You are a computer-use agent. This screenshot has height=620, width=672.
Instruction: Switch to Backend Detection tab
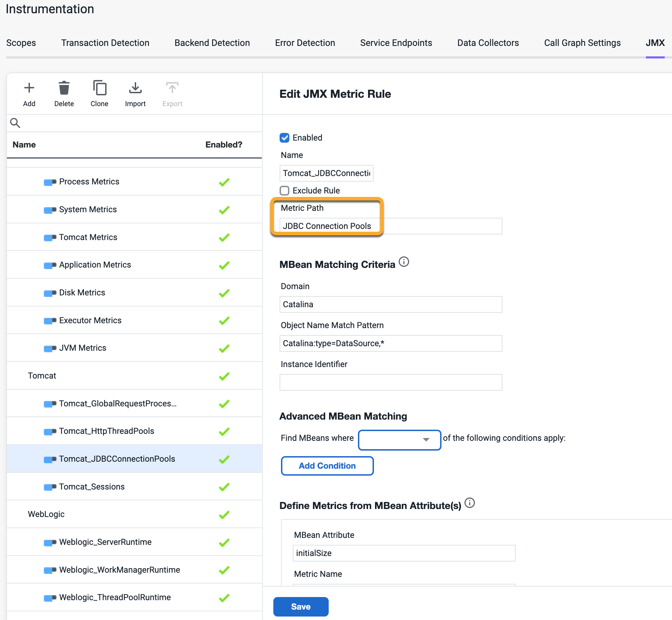click(212, 43)
